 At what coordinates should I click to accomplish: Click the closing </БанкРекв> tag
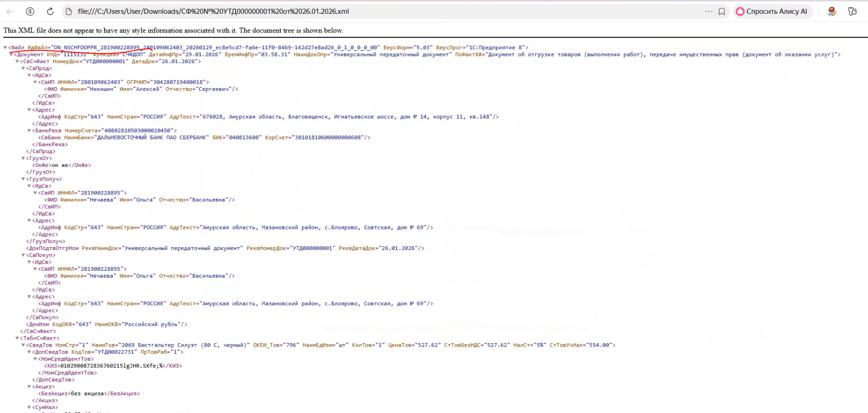[50, 145]
